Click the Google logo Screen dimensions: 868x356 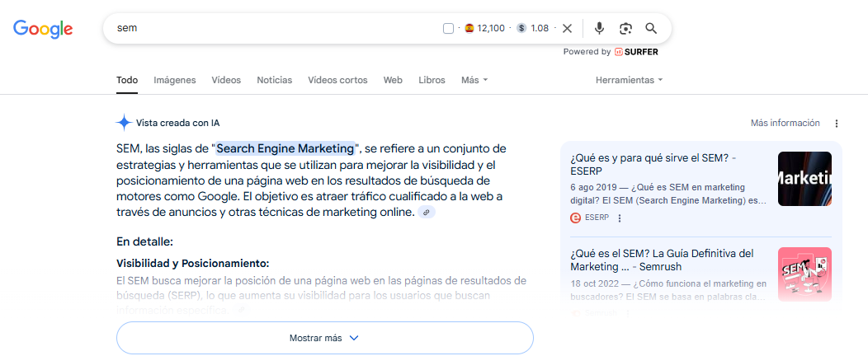tap(43, 29)
